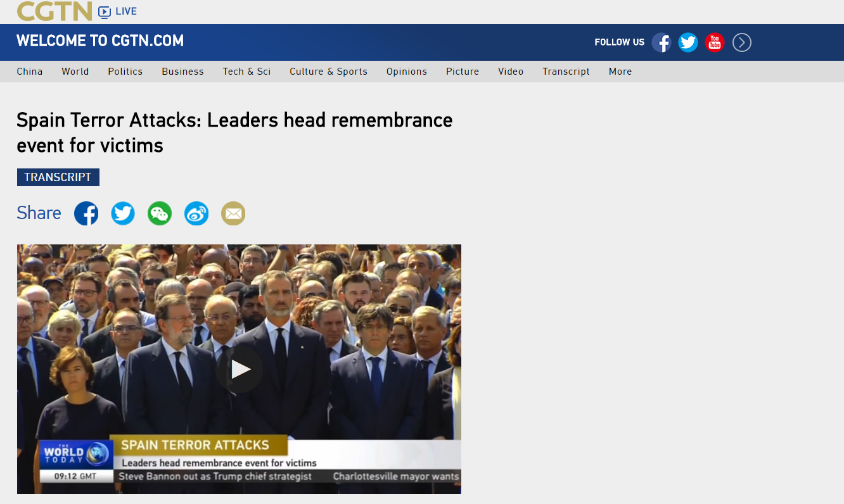Viewport: 844px width, 504px height.
Task: Select the Tech & Sci menu item
Action: [x=246, y=72]
